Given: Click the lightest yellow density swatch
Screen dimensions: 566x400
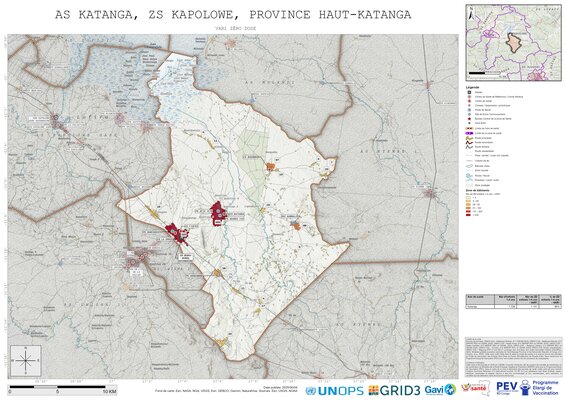Looking at the screenshot, I should tap(469, 197).
